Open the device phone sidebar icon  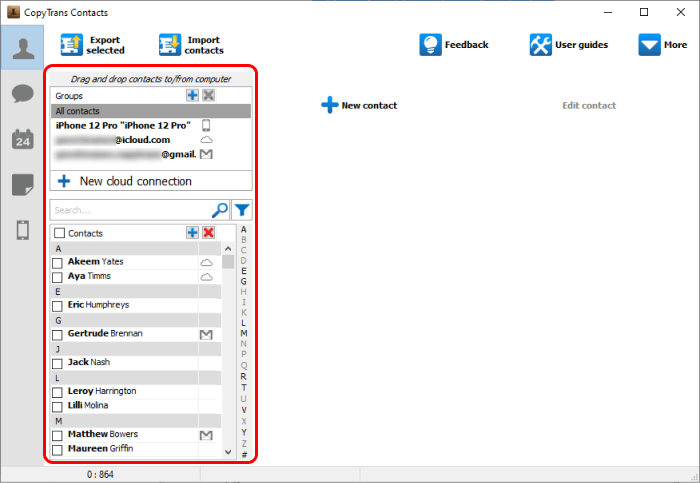[x=22, y=230]
